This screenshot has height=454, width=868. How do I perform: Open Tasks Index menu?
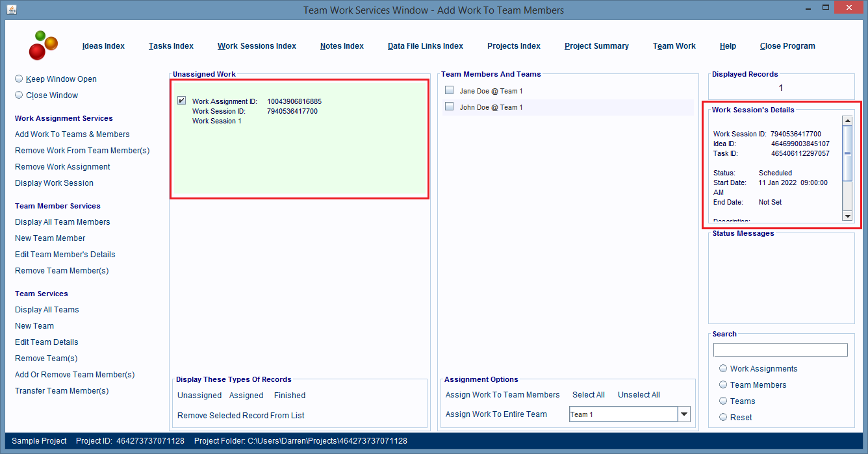pos(171,46)
